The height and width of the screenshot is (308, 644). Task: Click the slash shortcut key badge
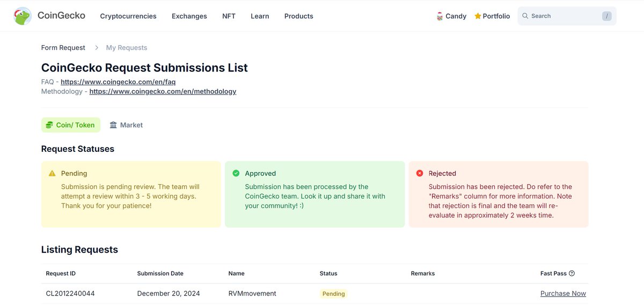tap(607, 16)
